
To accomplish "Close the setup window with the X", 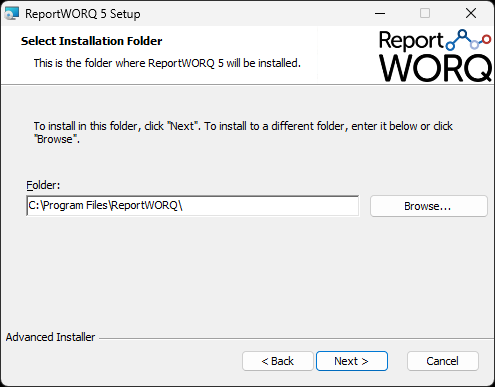I will [x=471, y=14].
